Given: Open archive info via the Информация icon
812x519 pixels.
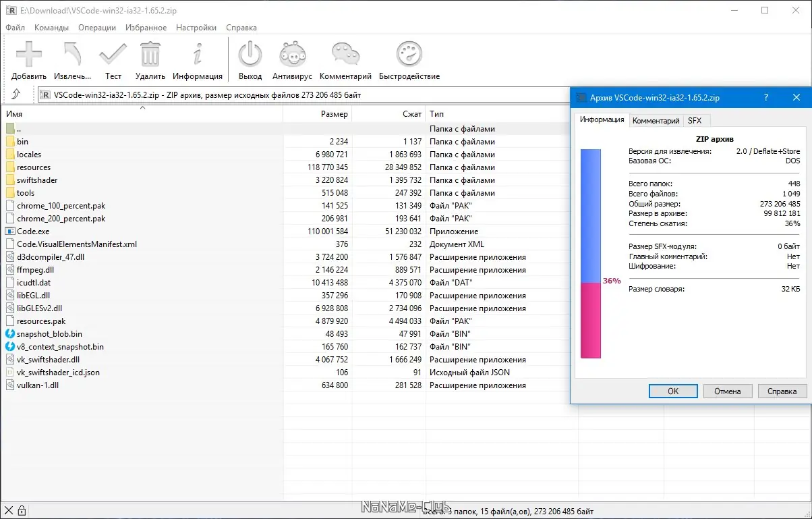Looking at the screenshot, I should point(198,54).
